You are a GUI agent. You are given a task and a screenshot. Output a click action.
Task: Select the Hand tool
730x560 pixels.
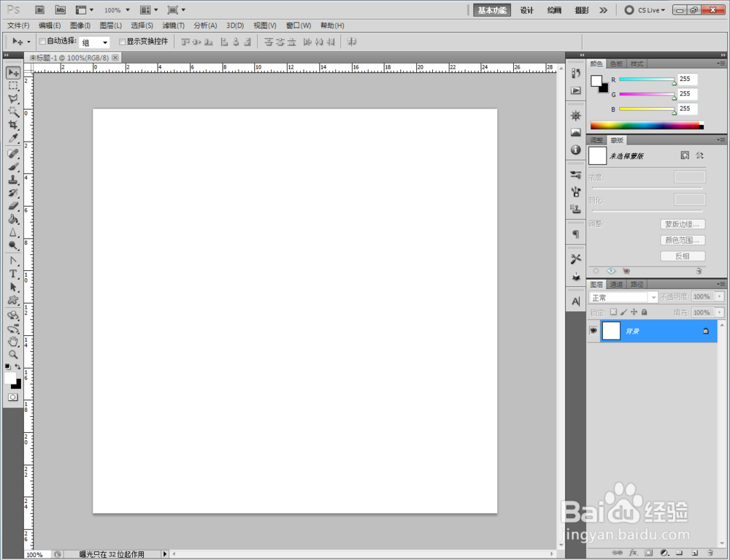click(13, 341)
